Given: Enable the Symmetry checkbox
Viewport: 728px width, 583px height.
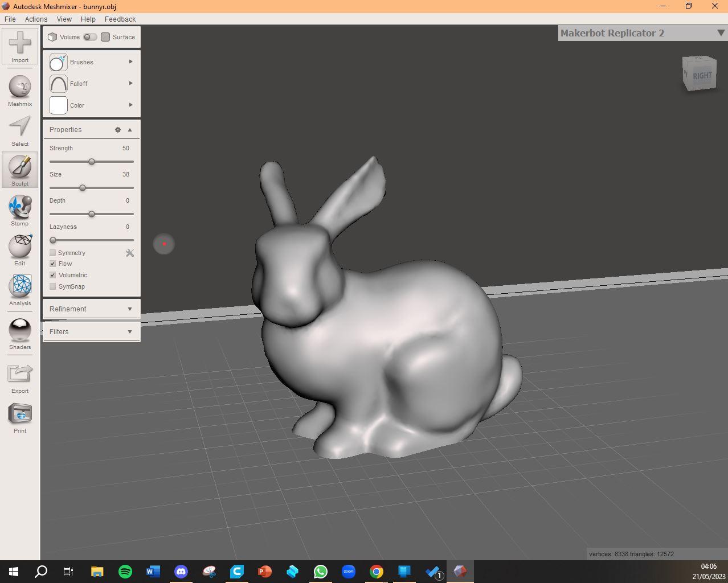Looking at the screenshot, I should (53, 253).
